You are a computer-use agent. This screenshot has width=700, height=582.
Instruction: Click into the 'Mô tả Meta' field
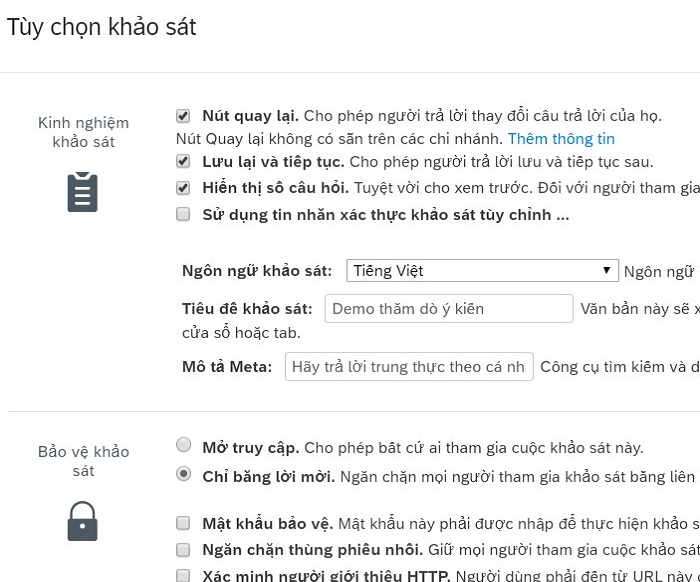409,366
